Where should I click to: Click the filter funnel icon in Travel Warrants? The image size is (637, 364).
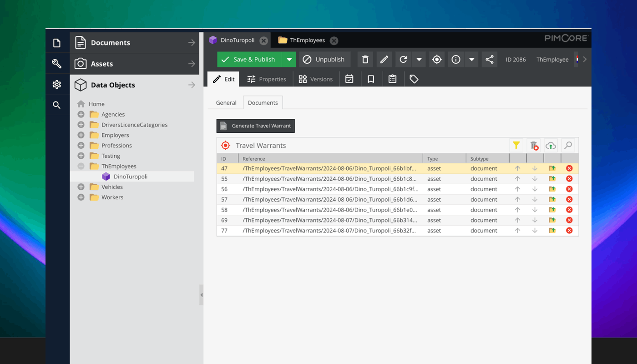[x=516, y=146]
